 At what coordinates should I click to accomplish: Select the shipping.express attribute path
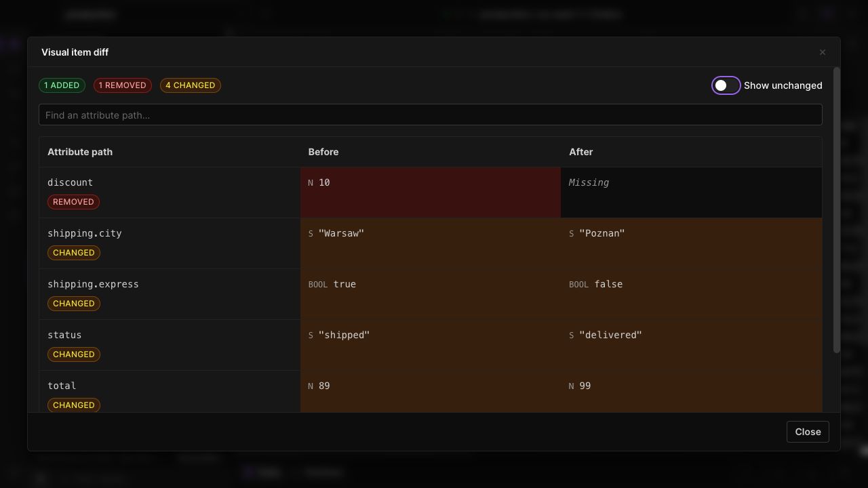coord(93,284)
